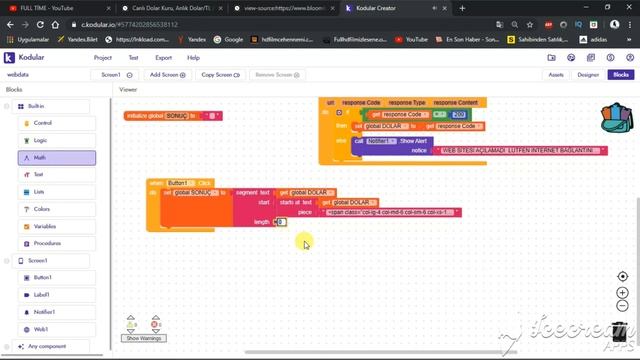
Task: Click the IQ extension icon
Action: (x=578, y=25)
